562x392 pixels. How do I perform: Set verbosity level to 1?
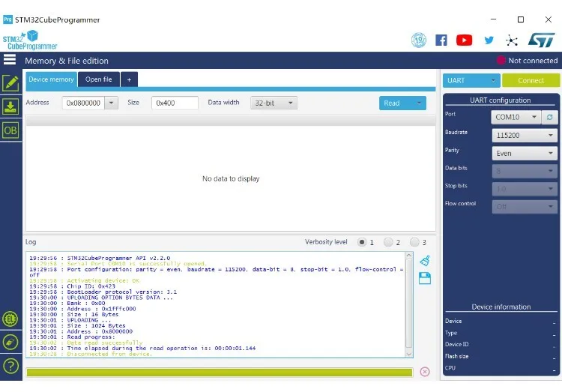(362, 242)
